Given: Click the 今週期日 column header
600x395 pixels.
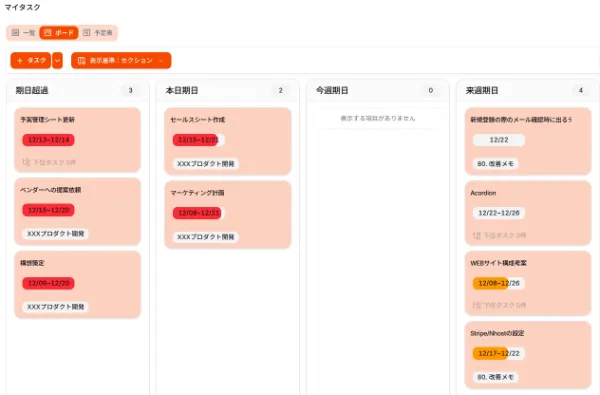Looking at the screenshot, I should [x=332, y=91].
